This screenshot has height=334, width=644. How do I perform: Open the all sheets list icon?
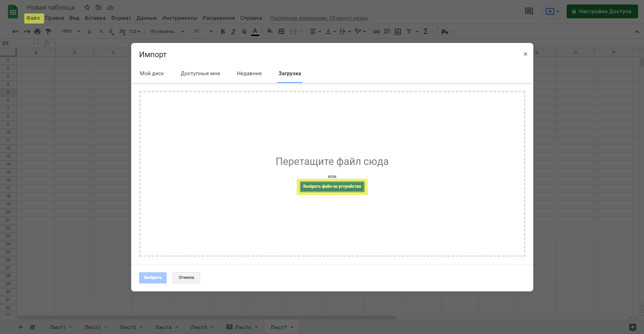pos(33,327)
